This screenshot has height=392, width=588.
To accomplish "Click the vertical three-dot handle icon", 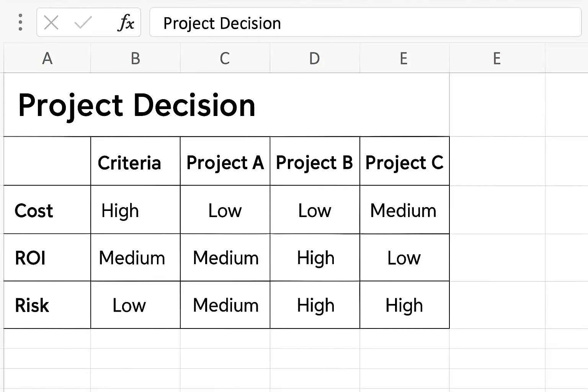I will click(x=20, y=23).
